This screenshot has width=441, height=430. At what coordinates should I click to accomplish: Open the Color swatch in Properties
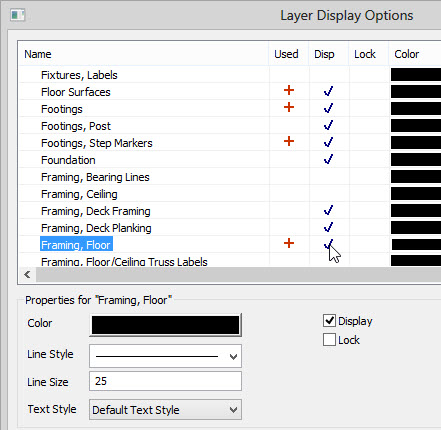point(165,325)
